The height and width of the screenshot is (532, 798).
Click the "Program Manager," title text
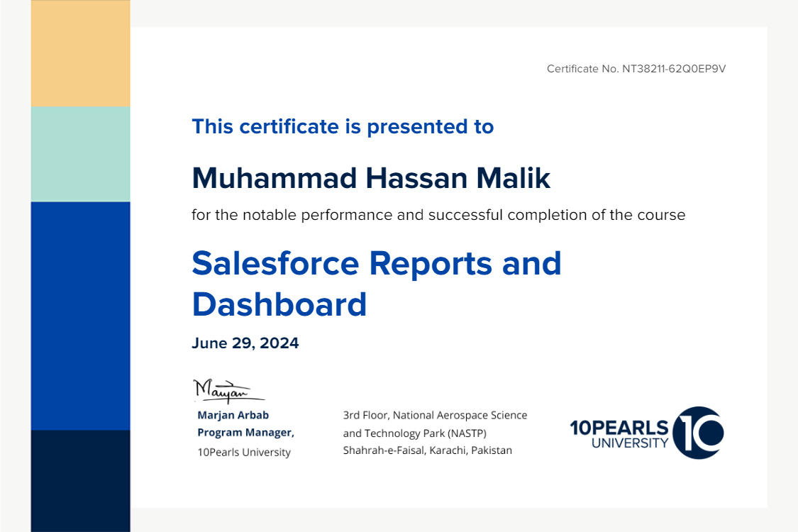245,433
